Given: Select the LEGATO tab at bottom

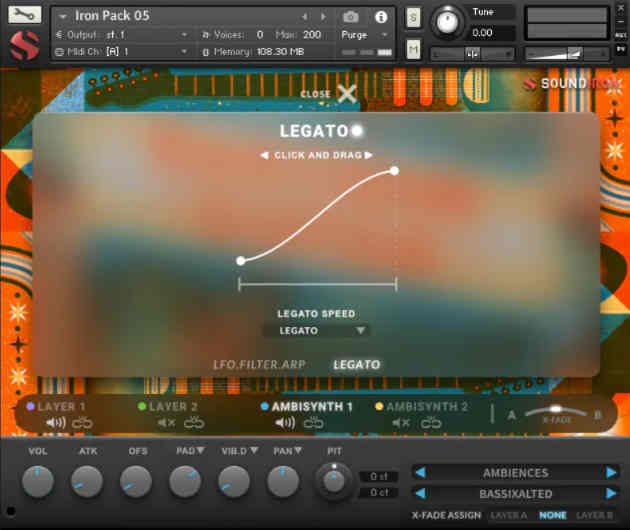Looking at the screenshot, I should pos(357,365).
